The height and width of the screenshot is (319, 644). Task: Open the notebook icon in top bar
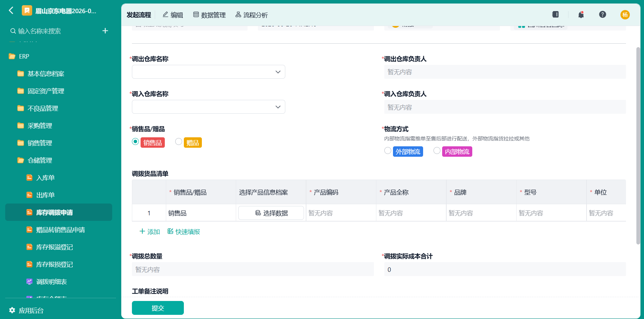pyautogui.click(x=555, y=14)
